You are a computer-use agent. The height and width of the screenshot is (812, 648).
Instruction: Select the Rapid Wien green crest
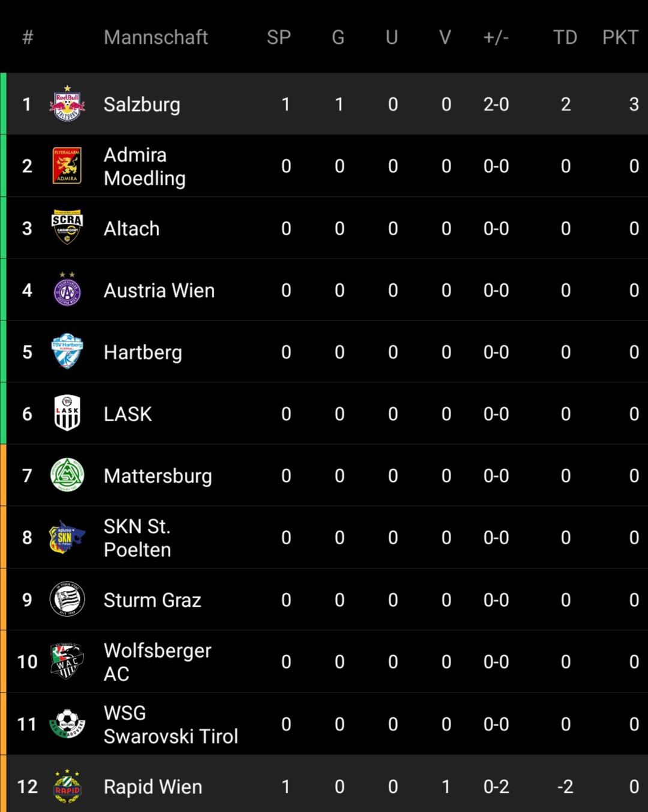[x=67, y=786]
